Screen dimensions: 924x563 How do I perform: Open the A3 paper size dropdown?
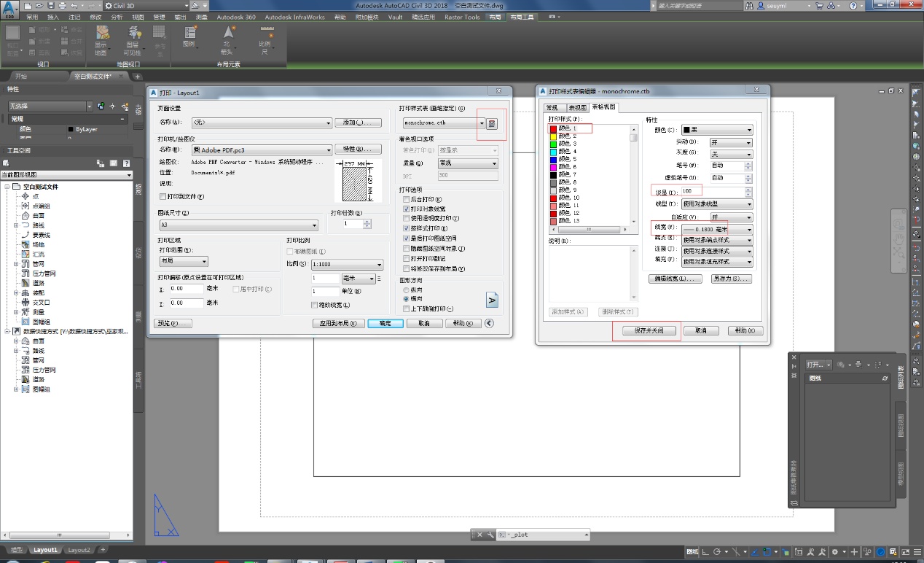pyautogui.click(x=238, y=225)
